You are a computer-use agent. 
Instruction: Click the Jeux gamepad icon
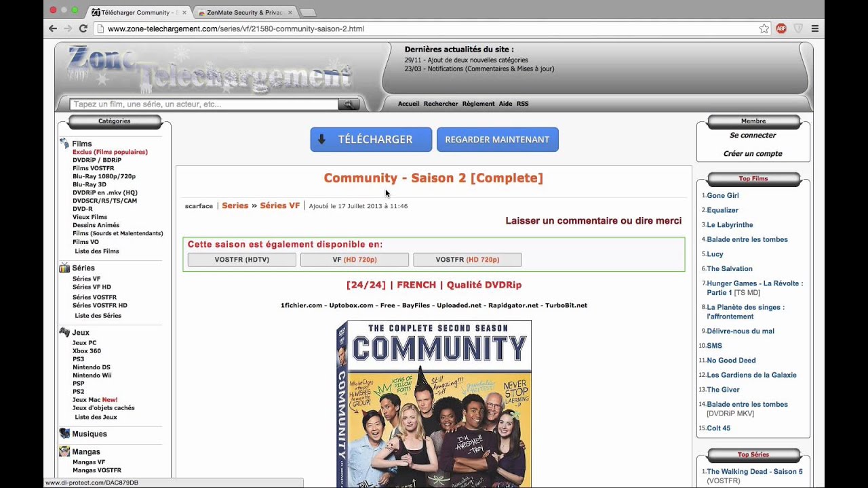tap(64, 332)
